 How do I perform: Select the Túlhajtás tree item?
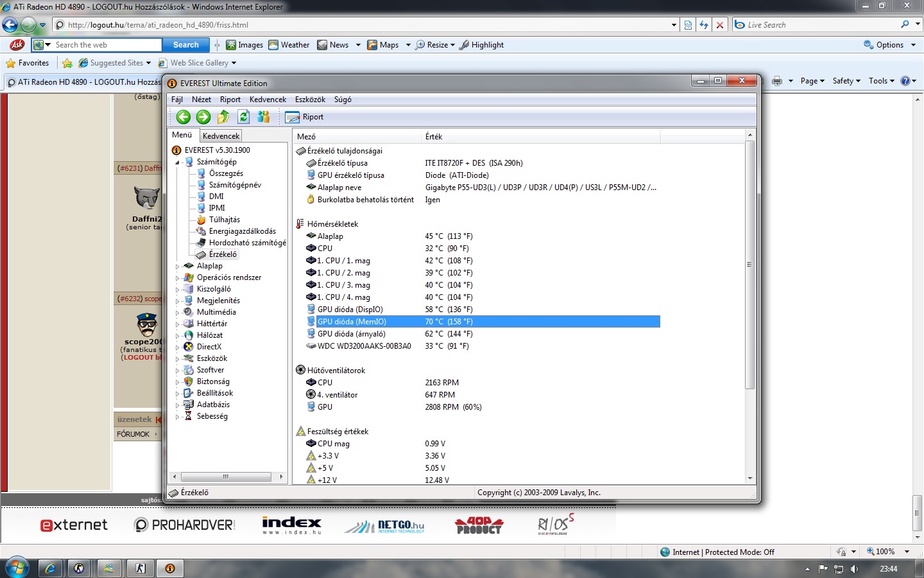[x=225, y=220]
